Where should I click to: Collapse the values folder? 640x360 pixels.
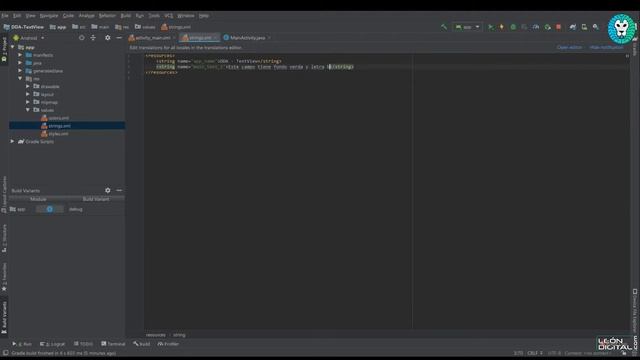click(28, 110)
